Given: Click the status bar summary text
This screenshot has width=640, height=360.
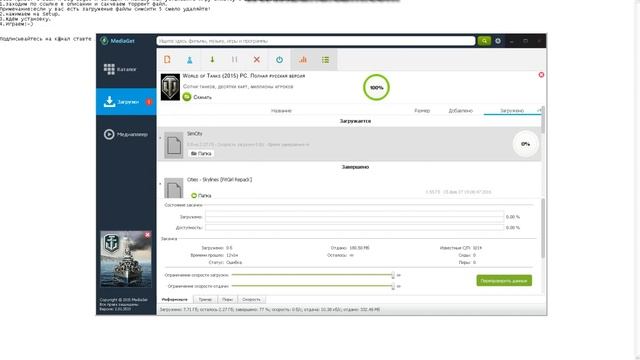Looking at the screenshot, I should [x=269, y=310].
